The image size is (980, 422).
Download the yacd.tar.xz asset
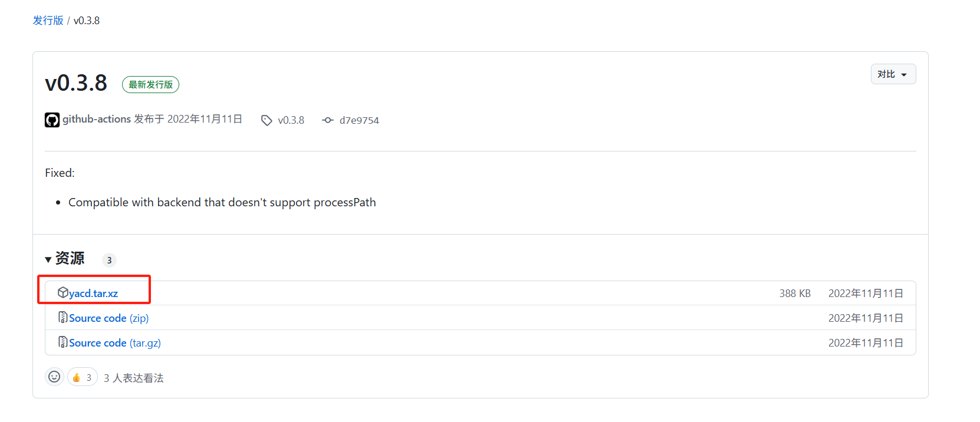[93, 293]
